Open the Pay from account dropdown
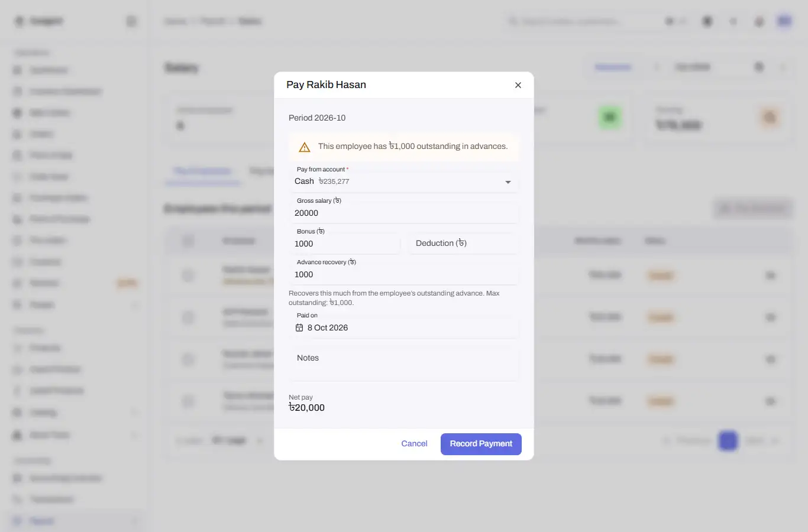Screen dimensions: 808x532 coord(403,181)
